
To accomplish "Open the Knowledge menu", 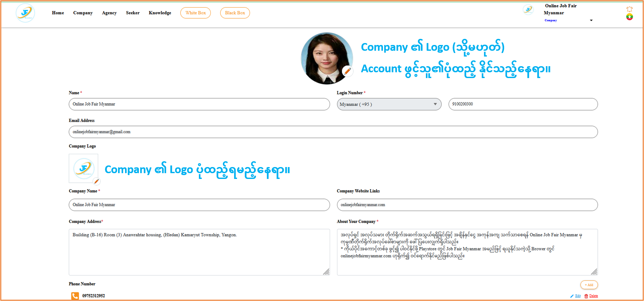I will point(160,13).
